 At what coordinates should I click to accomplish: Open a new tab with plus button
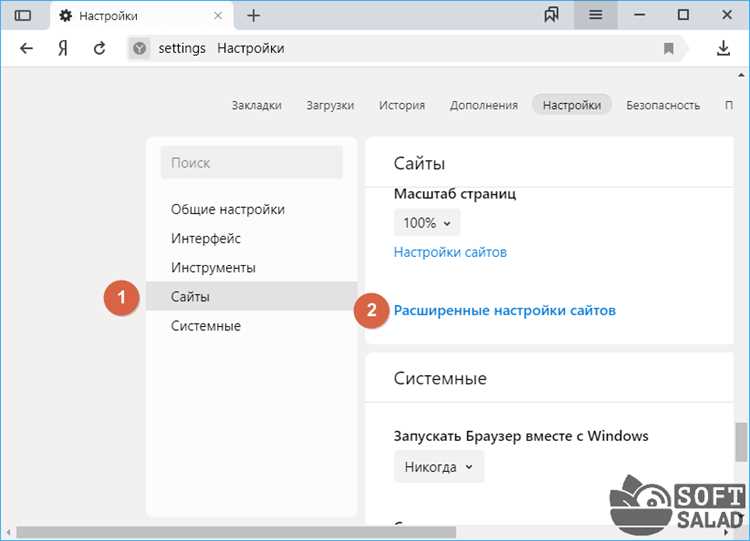(x=254, y=16)
